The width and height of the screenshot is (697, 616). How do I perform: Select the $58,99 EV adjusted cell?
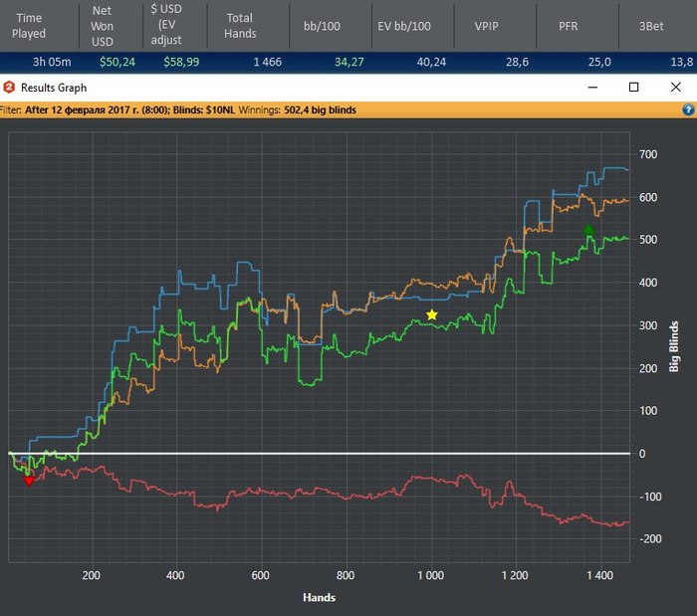click(x=181, y=62)
